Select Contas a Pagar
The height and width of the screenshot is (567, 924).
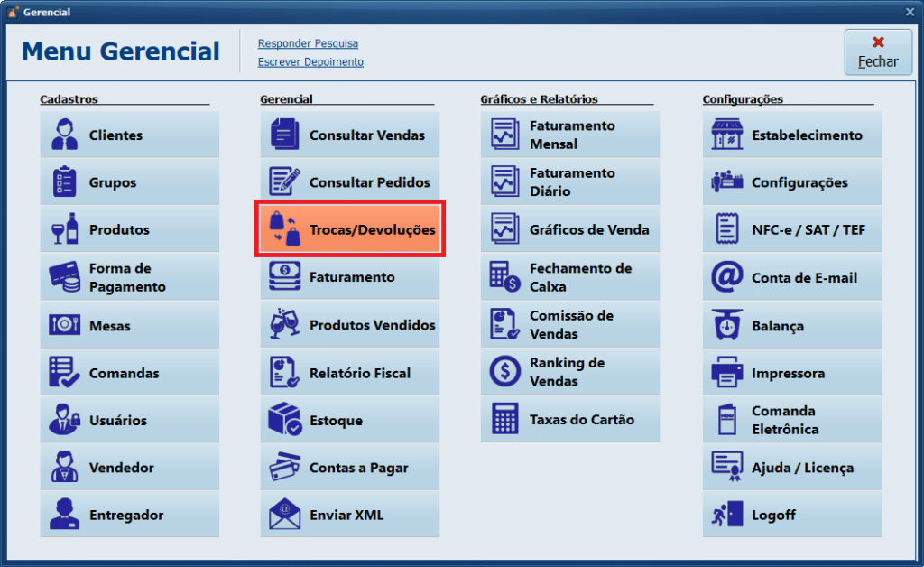click(350, 468)
